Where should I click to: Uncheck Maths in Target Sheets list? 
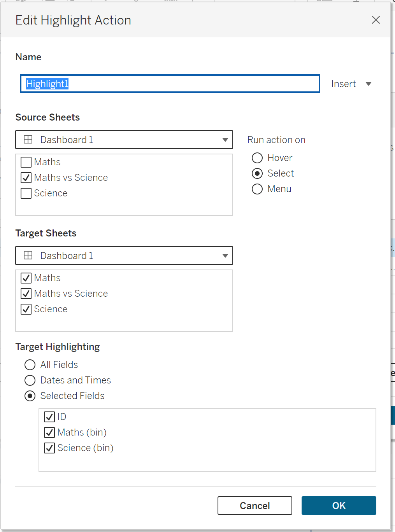pyautogui.click(x=26, y=278)
